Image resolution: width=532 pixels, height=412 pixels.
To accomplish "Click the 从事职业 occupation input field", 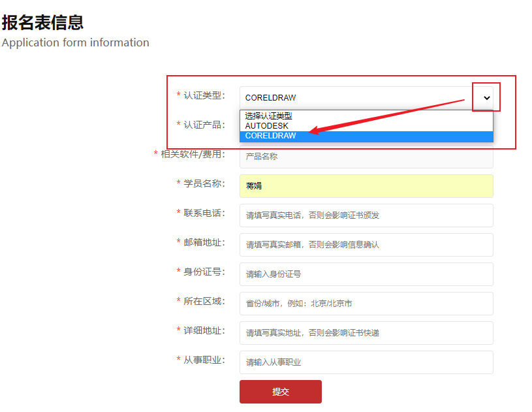I will (366, 362).
